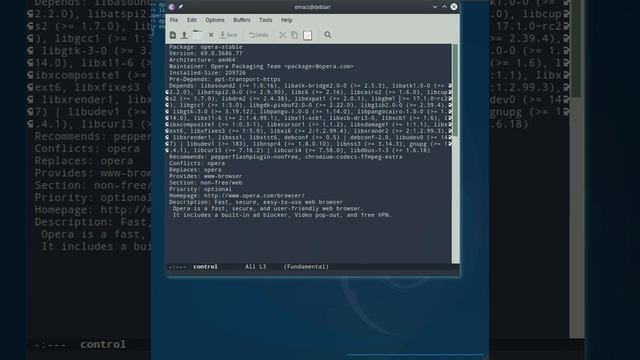Click the 'Recommends: pepperflashplugin-nonfree' line
Screen dimensions: 640x360
pos(286,157)
